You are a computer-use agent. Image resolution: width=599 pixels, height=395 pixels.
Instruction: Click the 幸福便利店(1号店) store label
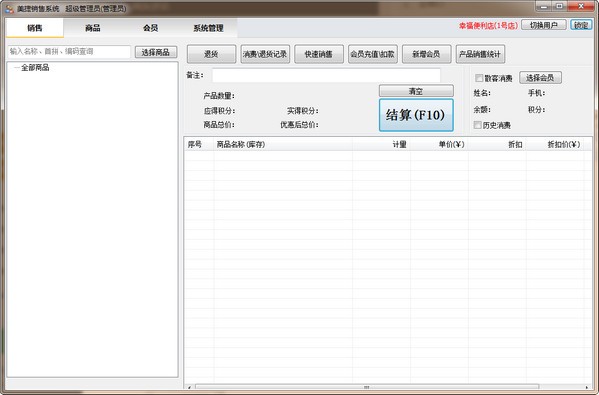(x=488, y=26)
